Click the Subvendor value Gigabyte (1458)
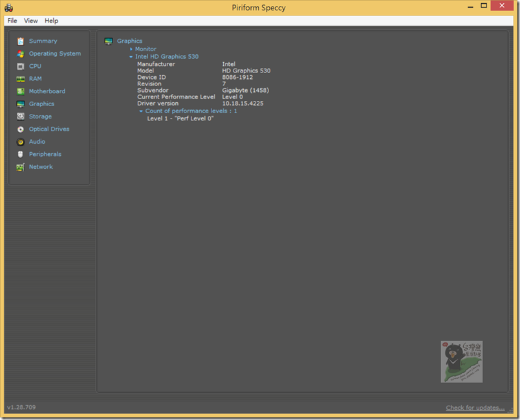The height and width of the screenshot is (420, 520). coord(245,90)
